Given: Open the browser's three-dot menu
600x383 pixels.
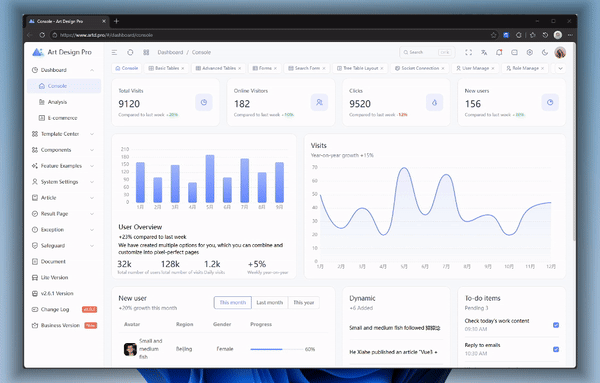Looking at the screenshot, I should click(570, 35).
